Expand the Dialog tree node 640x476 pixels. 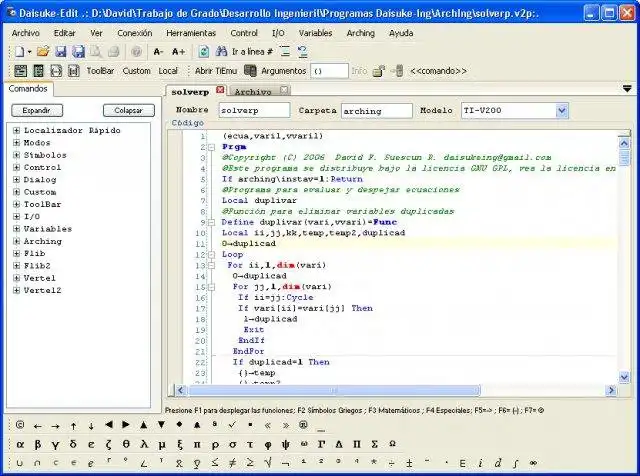16,179
